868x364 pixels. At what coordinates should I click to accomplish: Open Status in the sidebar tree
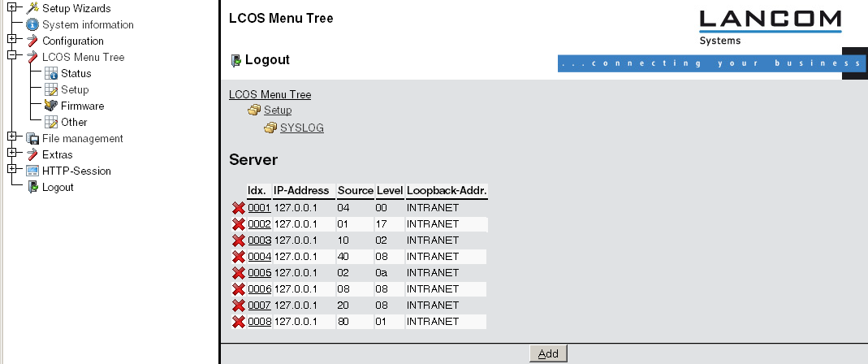tap(76, 73)
